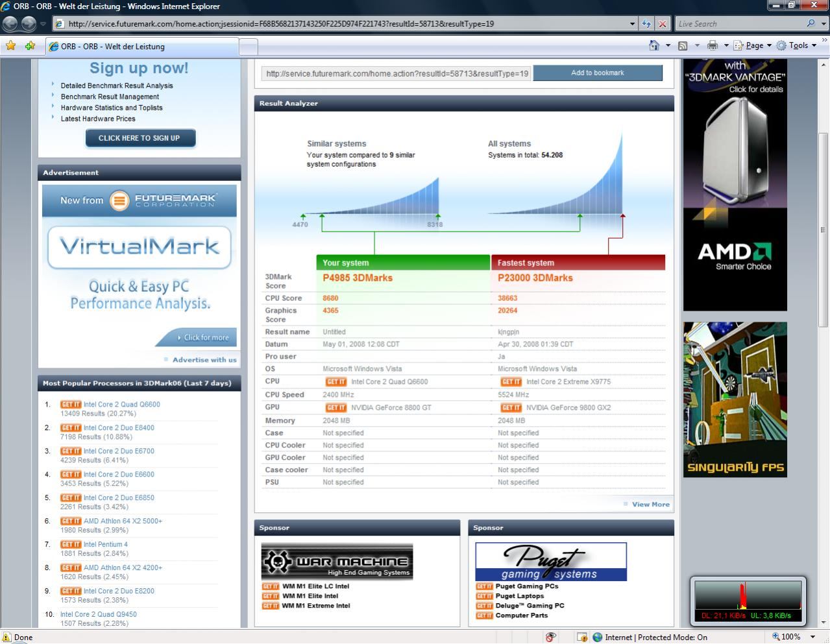The image size is (830, 644).
Task: Click the AMD 3DMark Vantage advertisement
Action: tap(735, 185)
